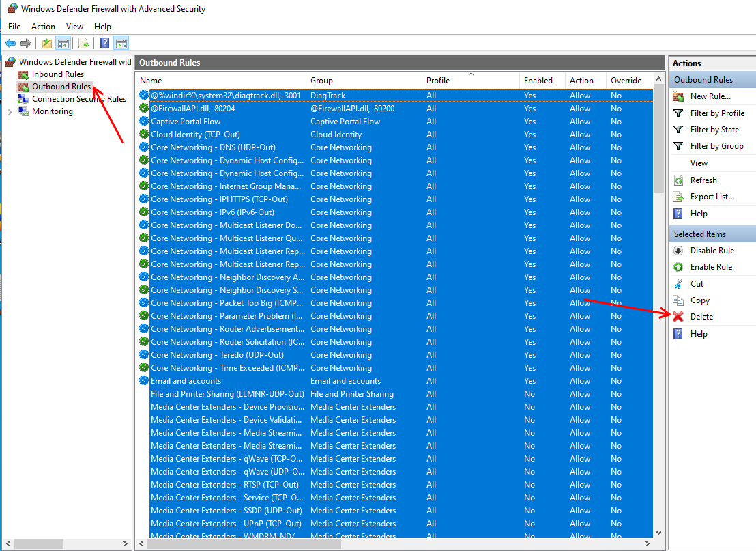
Task: Choose Filter by State in Actions pane
Action: click(714, 129)
